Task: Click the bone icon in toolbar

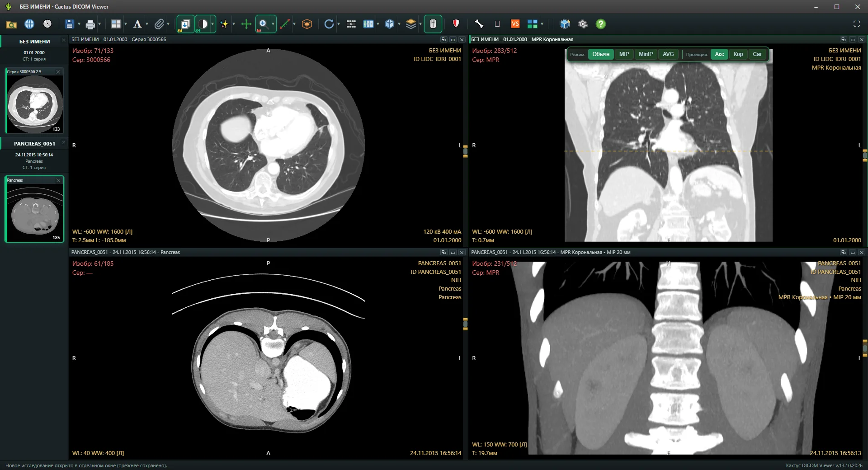Action: 479,24
